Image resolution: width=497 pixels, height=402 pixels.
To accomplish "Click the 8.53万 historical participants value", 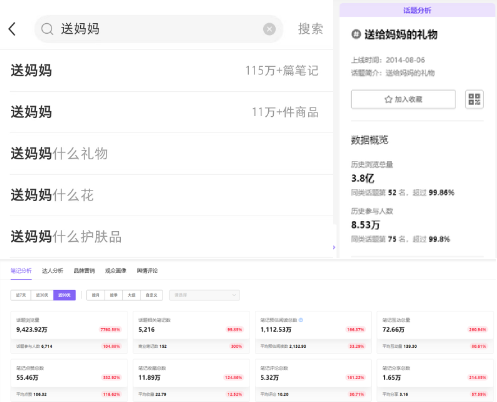I will point(365,225).
